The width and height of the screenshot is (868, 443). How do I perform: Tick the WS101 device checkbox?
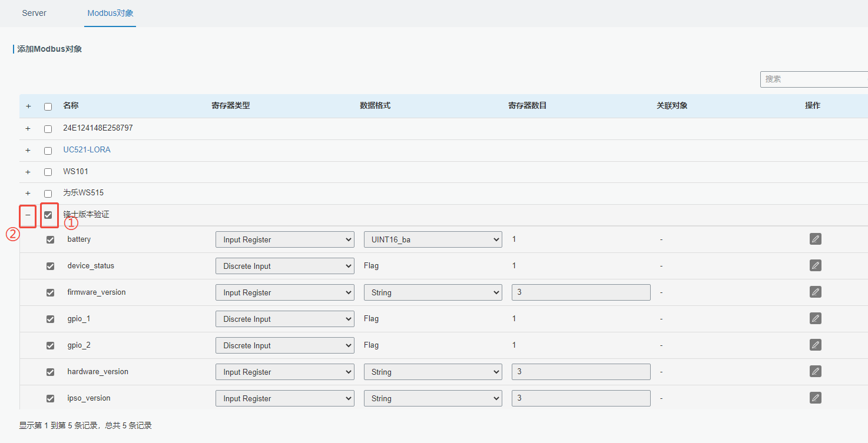click(48, 172)
